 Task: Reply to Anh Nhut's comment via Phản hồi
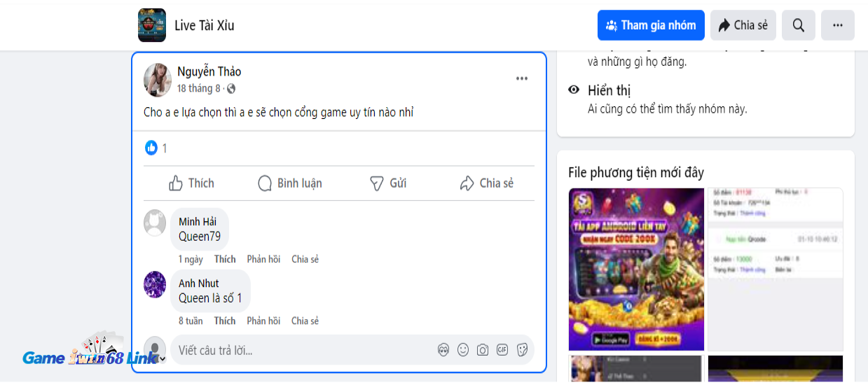[263, 321]
